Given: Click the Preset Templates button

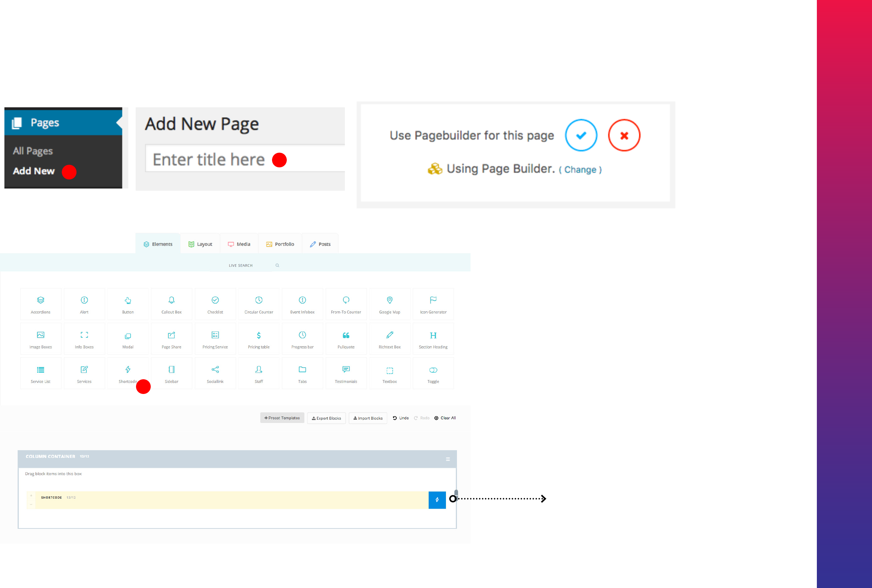Looking at the screenshot, I should click(282, 418).
